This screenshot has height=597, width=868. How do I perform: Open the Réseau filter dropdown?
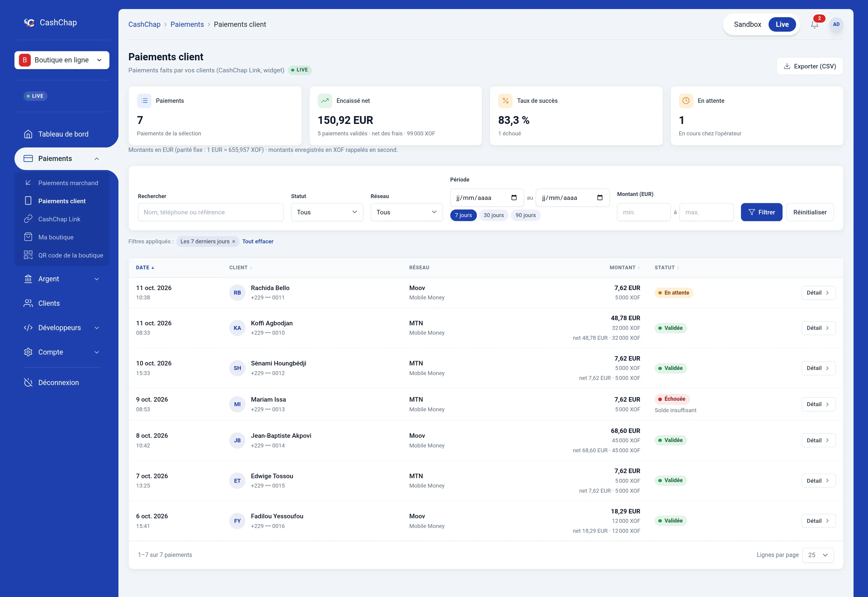coord(407,212)
